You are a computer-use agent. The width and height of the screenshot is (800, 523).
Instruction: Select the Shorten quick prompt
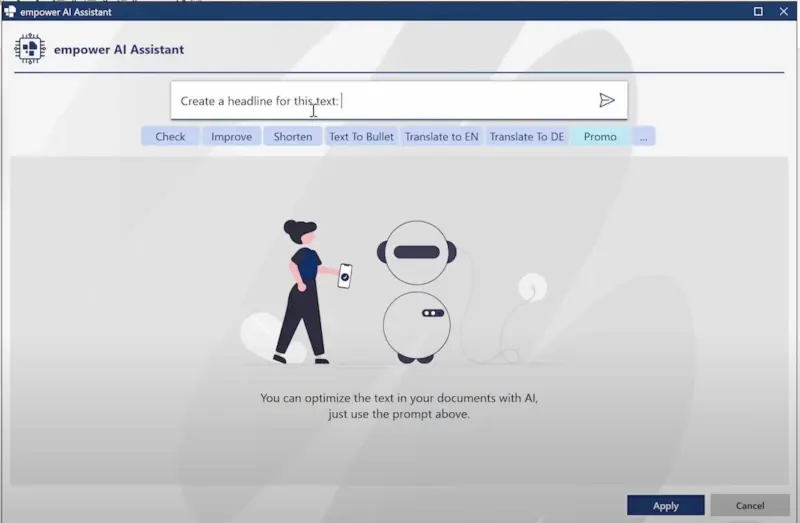293,136
